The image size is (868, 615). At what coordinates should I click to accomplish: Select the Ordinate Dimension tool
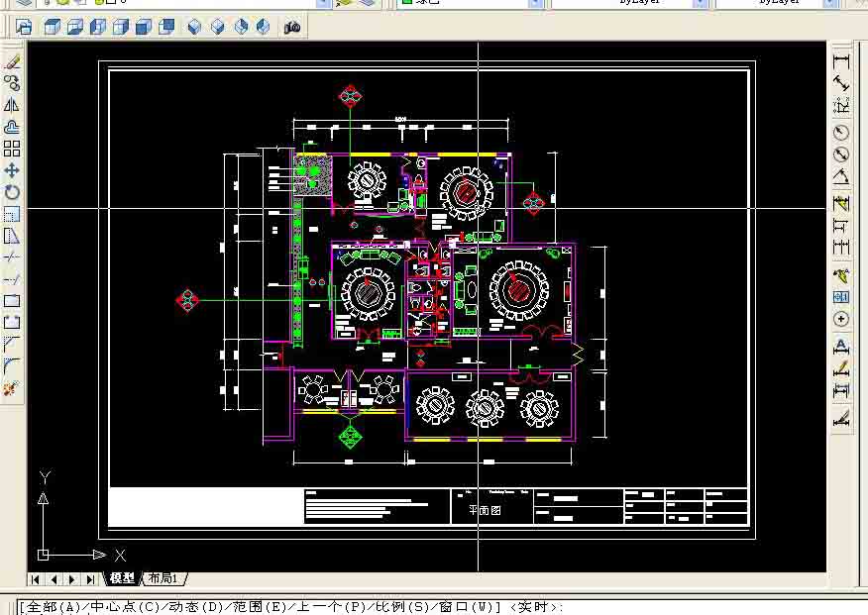pos(841,105)
